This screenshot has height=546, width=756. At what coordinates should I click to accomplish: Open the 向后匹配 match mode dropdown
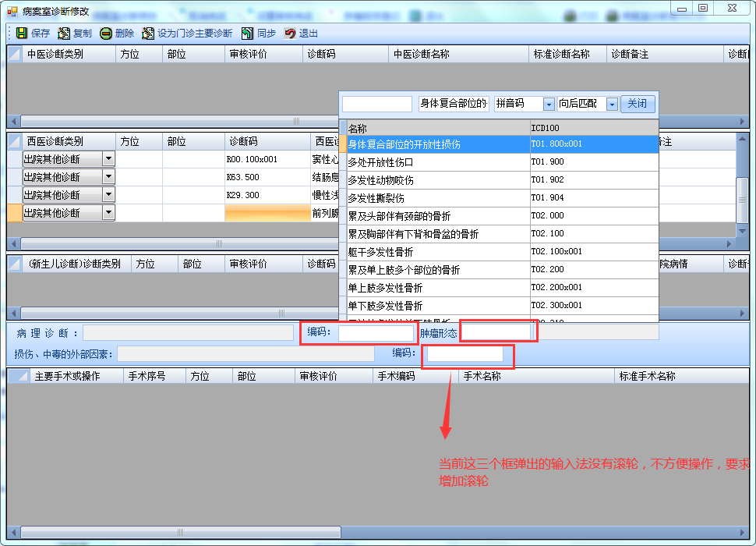pyautogui.click(x=612, y=105)
